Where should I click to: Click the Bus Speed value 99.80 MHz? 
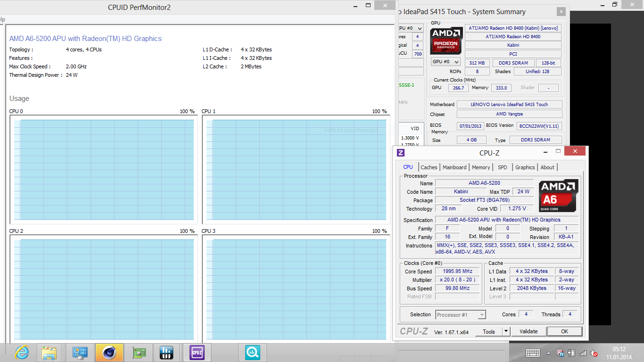click(x=457, y=288)
